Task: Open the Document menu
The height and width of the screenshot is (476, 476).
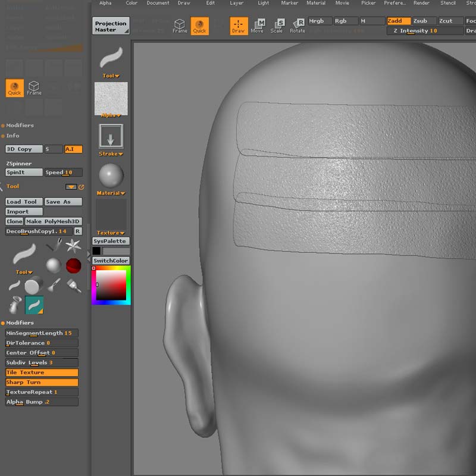Action: pos(158,3)
